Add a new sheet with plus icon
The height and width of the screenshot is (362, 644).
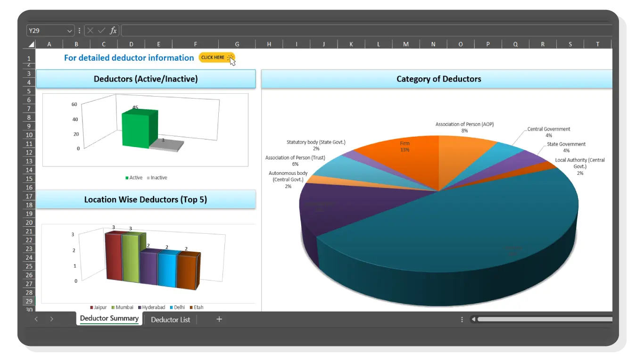[219, 319]
